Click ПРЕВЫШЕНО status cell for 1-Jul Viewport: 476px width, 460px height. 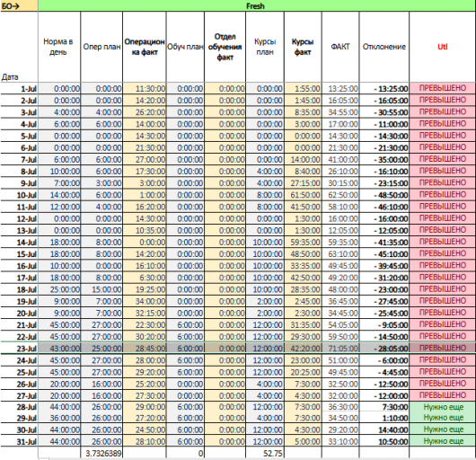pyautogui.click(x=442, y=89)
